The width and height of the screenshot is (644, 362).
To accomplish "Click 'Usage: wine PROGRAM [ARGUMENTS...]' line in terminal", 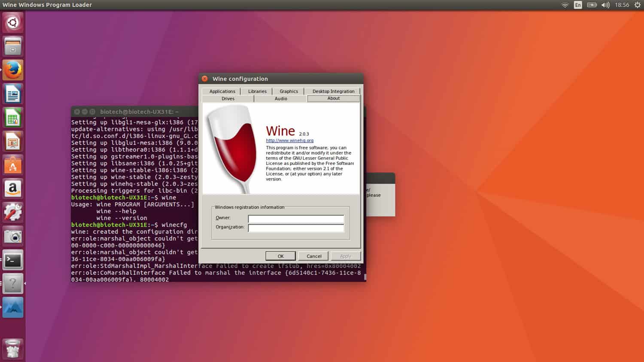I will coord(133,204).
